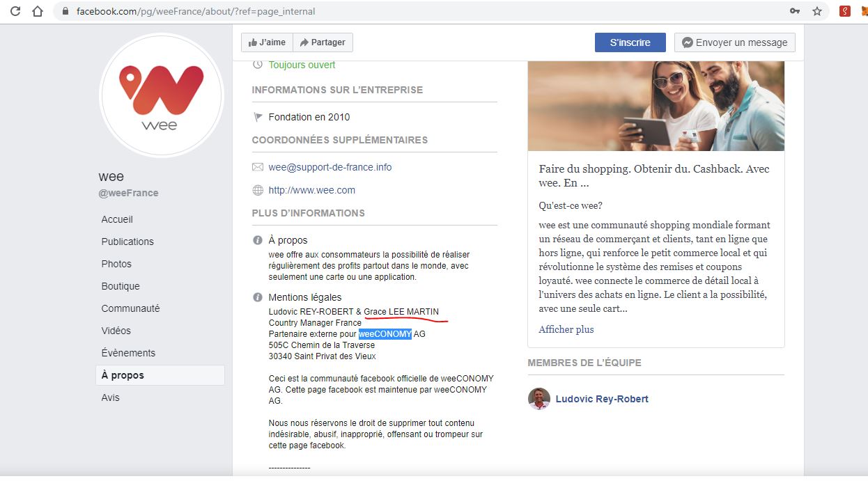
Task: Click 30340 Saint Privat des Vieux line
Action: click(323, 356)
